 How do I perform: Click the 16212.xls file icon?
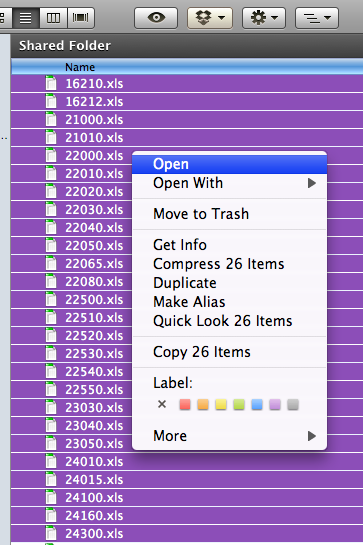pos(51,101)
